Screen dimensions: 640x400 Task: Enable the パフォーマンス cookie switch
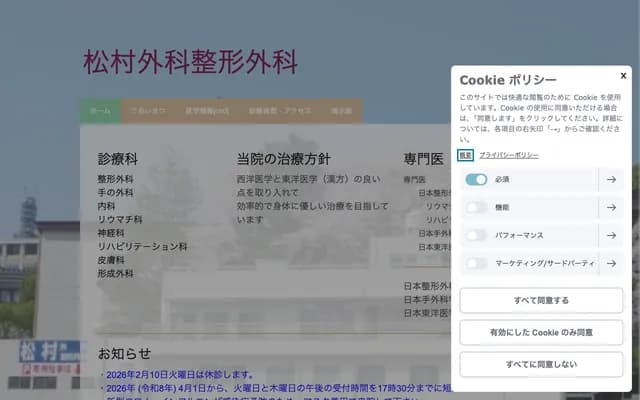pos(476,236)
